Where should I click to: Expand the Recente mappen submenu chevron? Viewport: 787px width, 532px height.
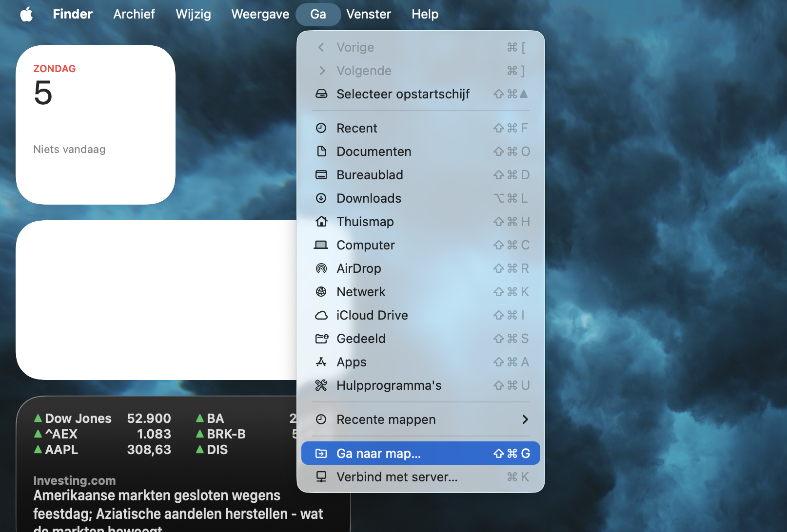525,419
